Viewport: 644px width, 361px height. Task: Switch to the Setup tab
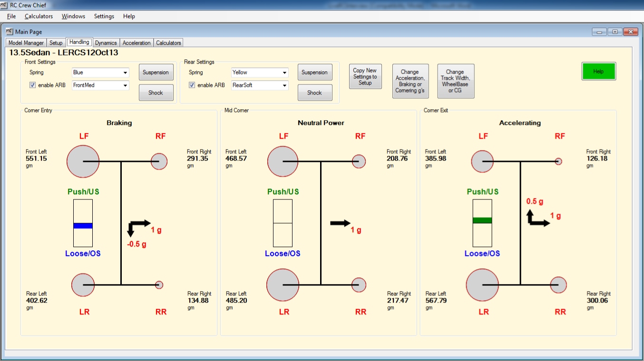coord(56,43)
